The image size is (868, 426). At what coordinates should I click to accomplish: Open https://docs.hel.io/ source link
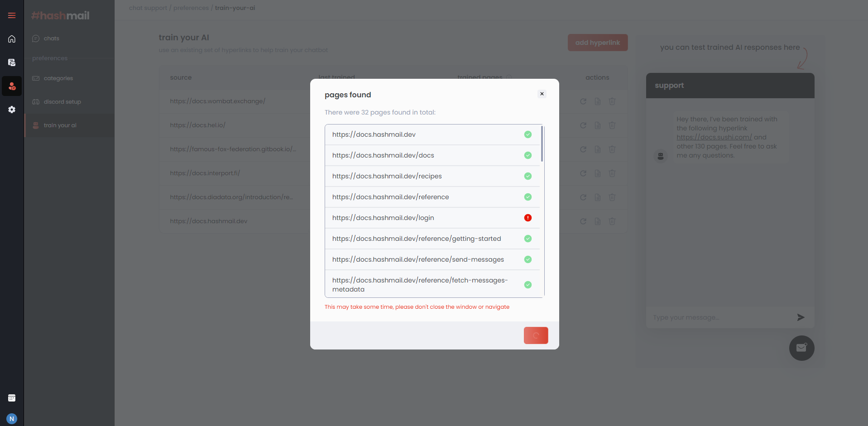coord(198,125)
